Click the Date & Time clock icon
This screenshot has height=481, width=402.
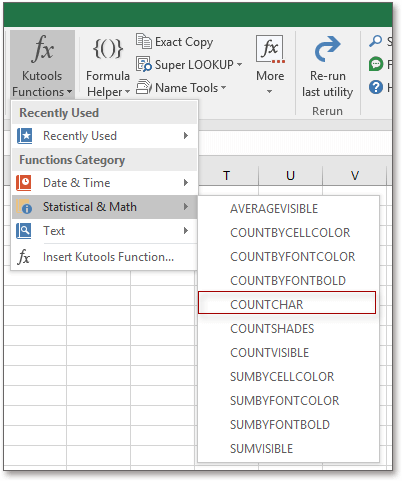24,183
